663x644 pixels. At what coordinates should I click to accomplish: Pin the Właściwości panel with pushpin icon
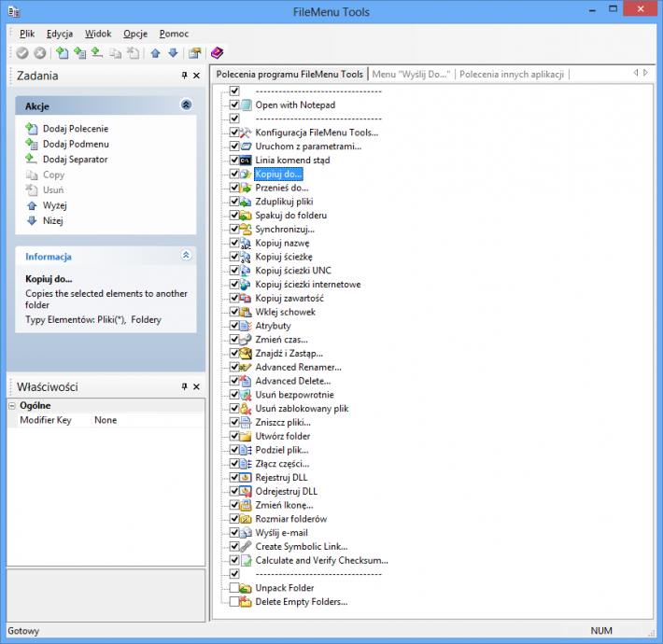[x=184, y=386]
